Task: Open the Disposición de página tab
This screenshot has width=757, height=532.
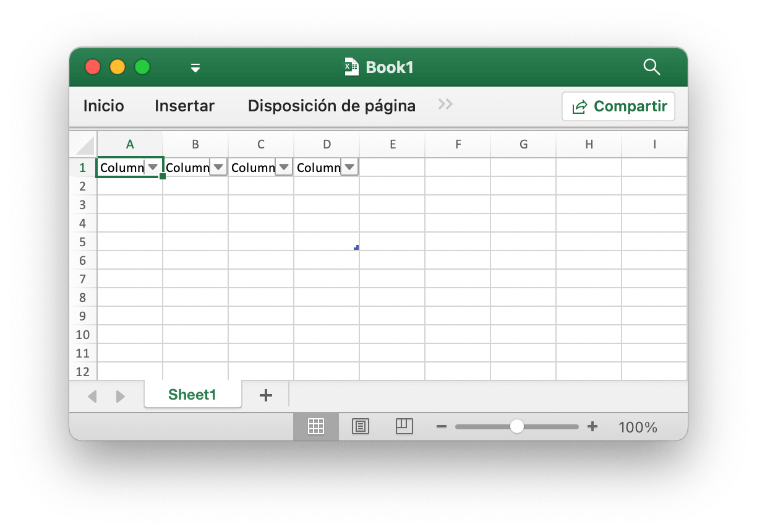Action: 331,106
